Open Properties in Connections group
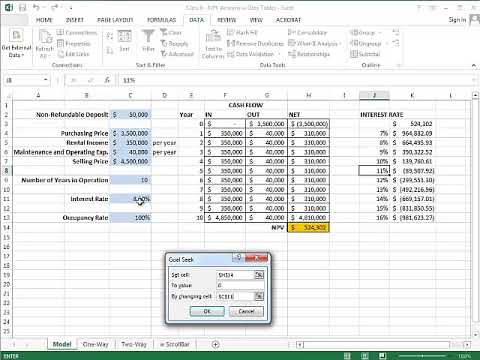480x360 pixels. (x=74, y=43)
